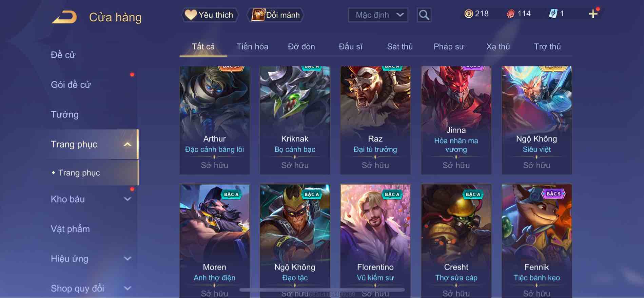Select the Arthur Đặc cảnh băng lôi skin
This screenshot has height=298, width=644.
pos(214,120)
